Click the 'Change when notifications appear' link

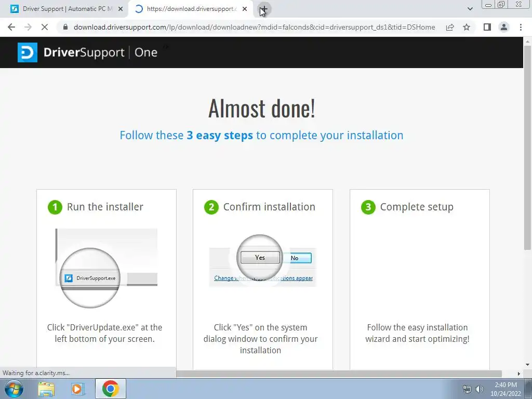click(x=263, y=278)
